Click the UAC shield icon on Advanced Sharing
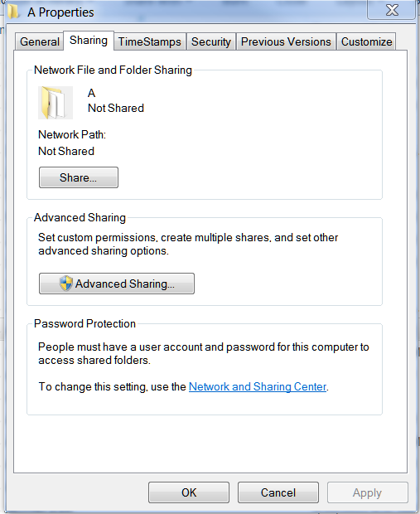The image size is (420, 514). 65,284
